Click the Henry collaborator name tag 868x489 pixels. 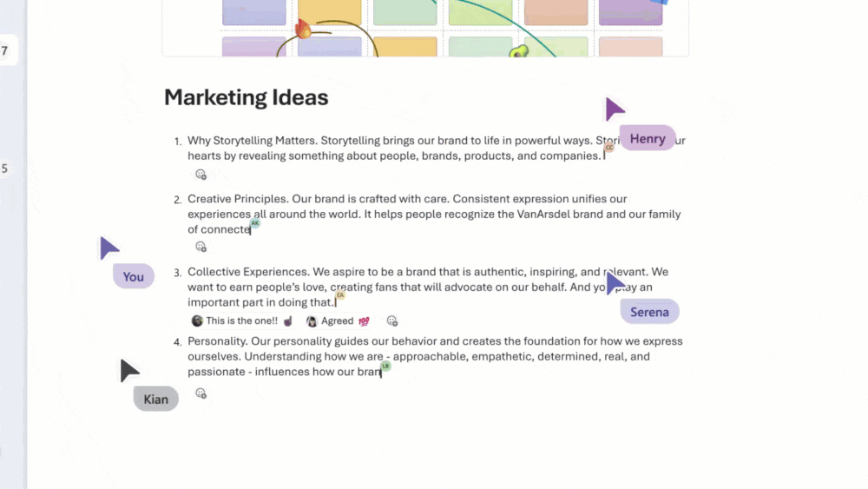(648, 138)
